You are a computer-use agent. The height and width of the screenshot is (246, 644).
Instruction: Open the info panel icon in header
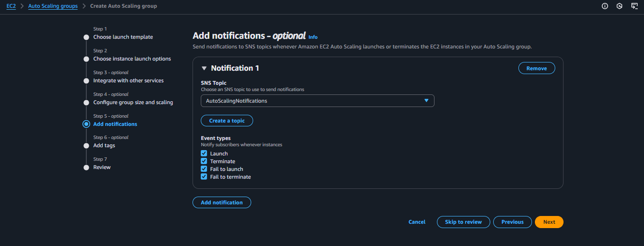(x=605, y=6)
